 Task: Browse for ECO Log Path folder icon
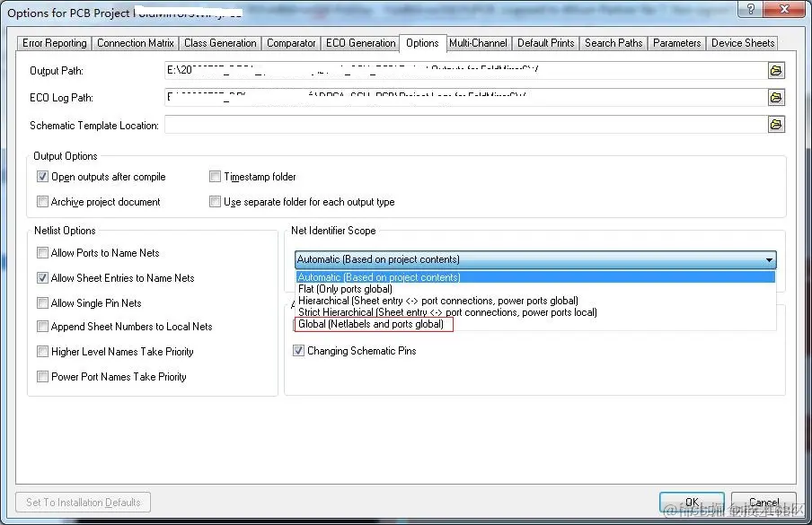[x=776, y=97]
